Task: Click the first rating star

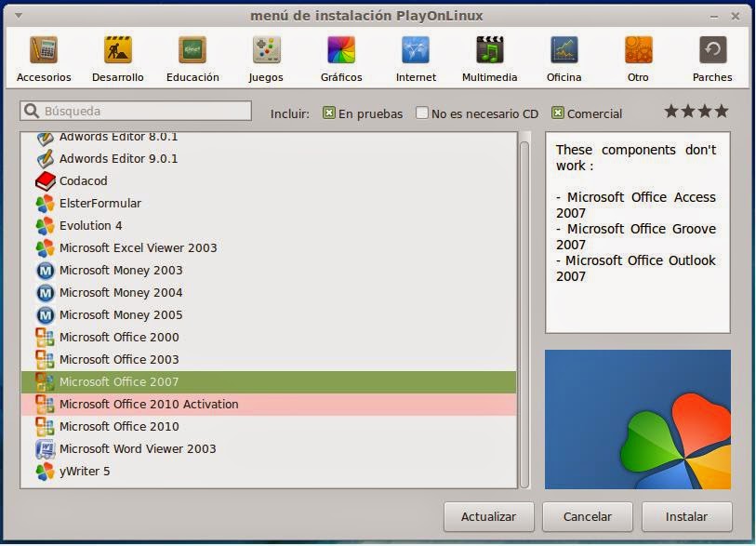Action: (671, 111)
